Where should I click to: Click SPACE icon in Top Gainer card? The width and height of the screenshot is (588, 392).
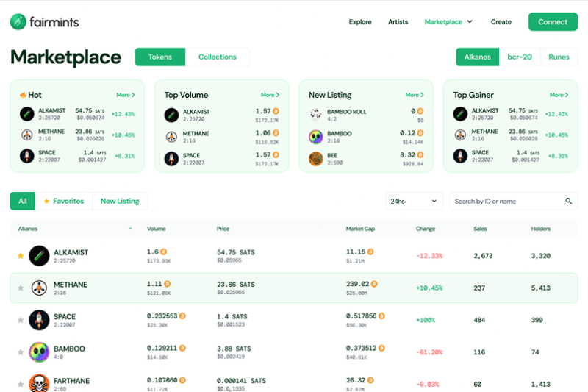tap(460, 156)
